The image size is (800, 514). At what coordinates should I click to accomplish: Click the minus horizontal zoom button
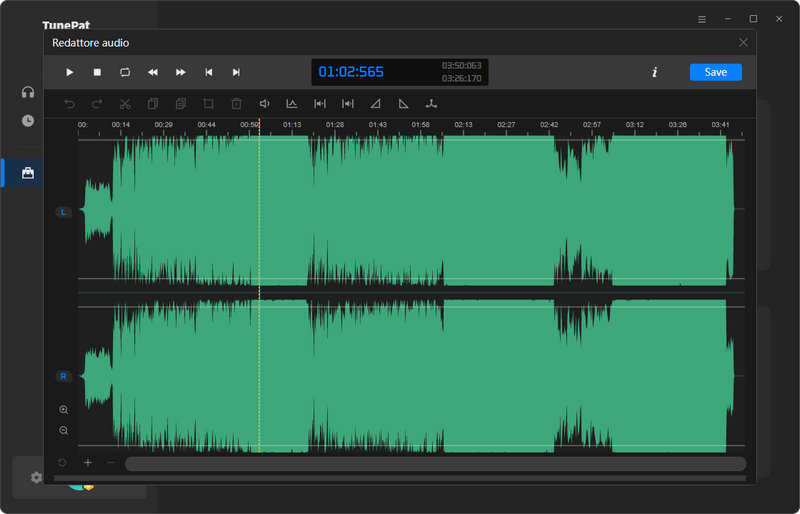pyautogui.click(x=111, y=463)
